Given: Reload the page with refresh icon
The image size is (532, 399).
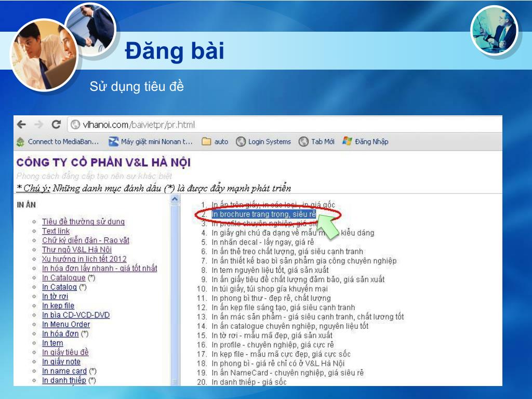Looking at the screenshot, I should [x=56, y=125].
